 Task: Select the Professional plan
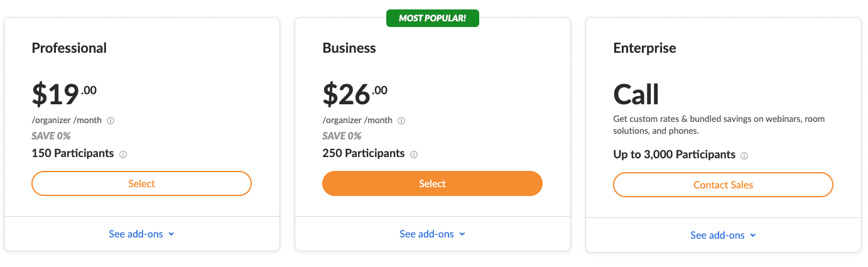point(141,183)
